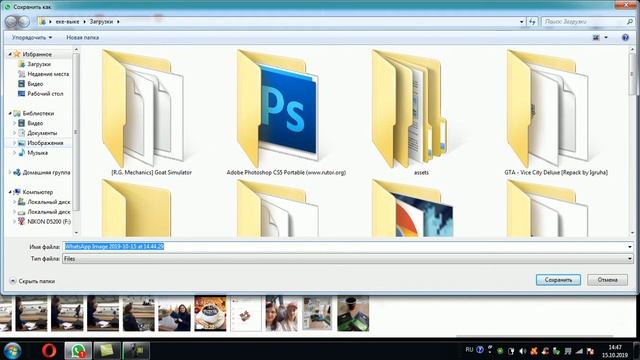Click the Домашняя группа icon
This screenshot has height=360, width=640.
click(x=17, y=173)
